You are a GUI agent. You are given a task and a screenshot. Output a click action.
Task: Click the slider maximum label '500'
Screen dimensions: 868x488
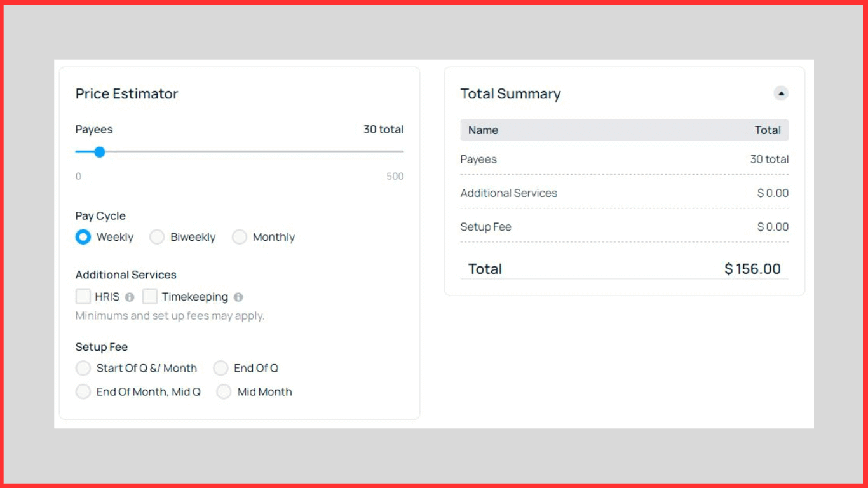[x=395, y=177]
